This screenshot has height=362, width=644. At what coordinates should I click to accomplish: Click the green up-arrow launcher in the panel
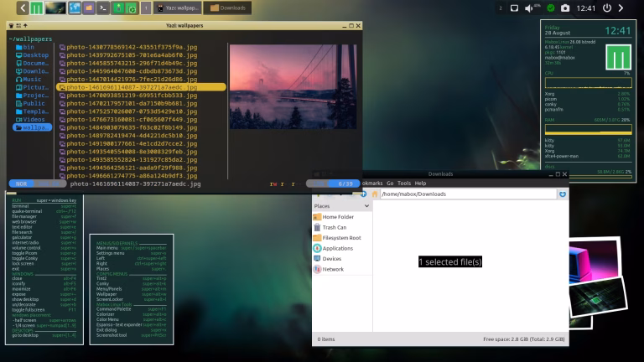point(118,8)
